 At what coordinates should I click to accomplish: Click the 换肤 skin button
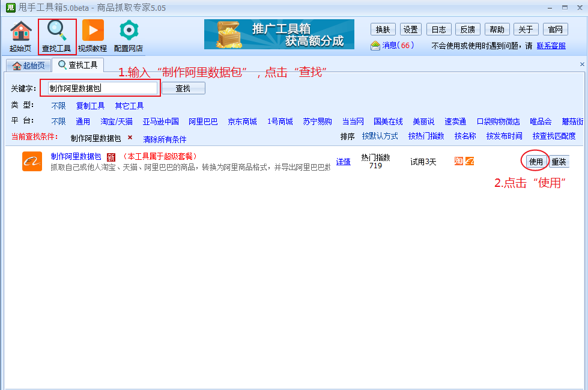[383, 29]
